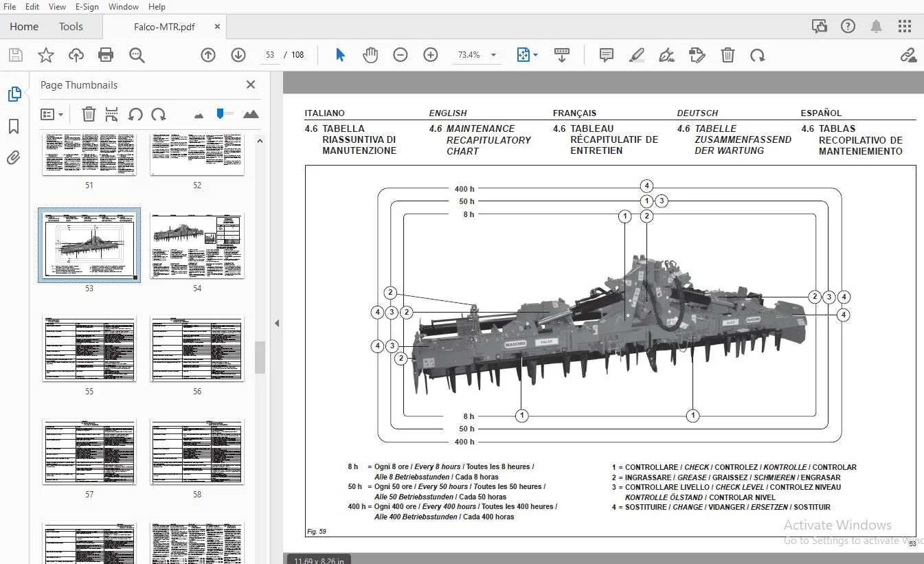Switch to the Tools tab
Screen dimensions: 924x564
pos(71,27)
